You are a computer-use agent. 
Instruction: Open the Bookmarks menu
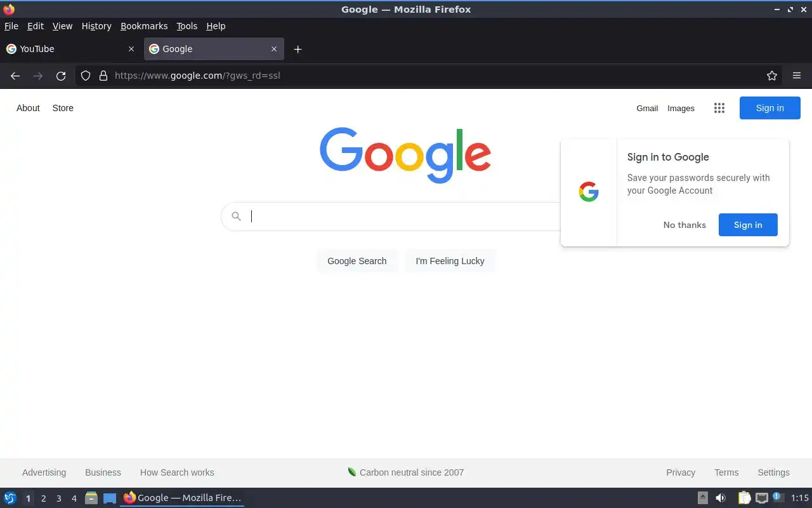pyautogui.click(x=144, y=26)
